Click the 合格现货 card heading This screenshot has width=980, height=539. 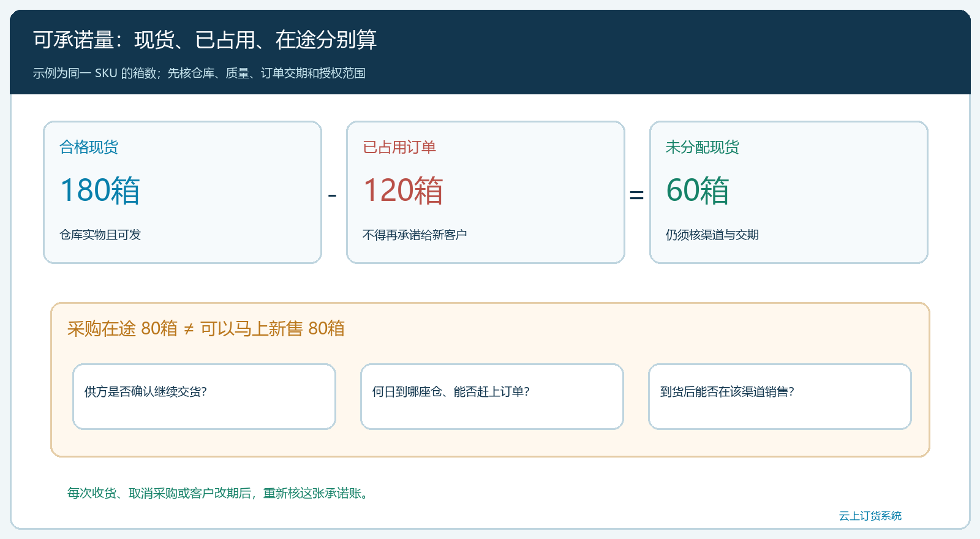tap(89, 147)
